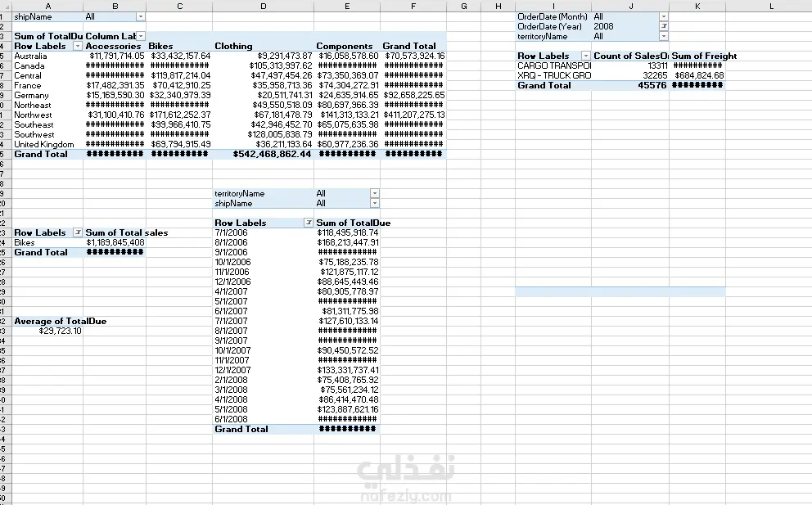Select Northwest grand total $411,207,275.13
812x505 pixels.
pyautogui.click(x=413, y=115)
